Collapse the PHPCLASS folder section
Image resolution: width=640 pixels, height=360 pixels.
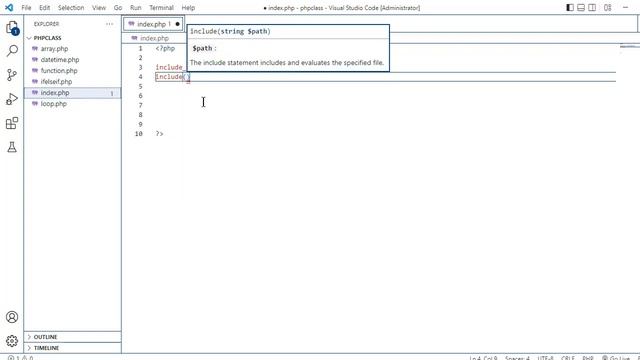click(73, 38)
